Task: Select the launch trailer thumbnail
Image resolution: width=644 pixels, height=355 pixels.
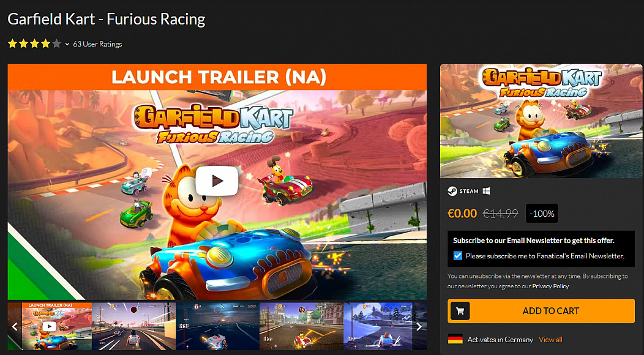Action: point(57,326)
